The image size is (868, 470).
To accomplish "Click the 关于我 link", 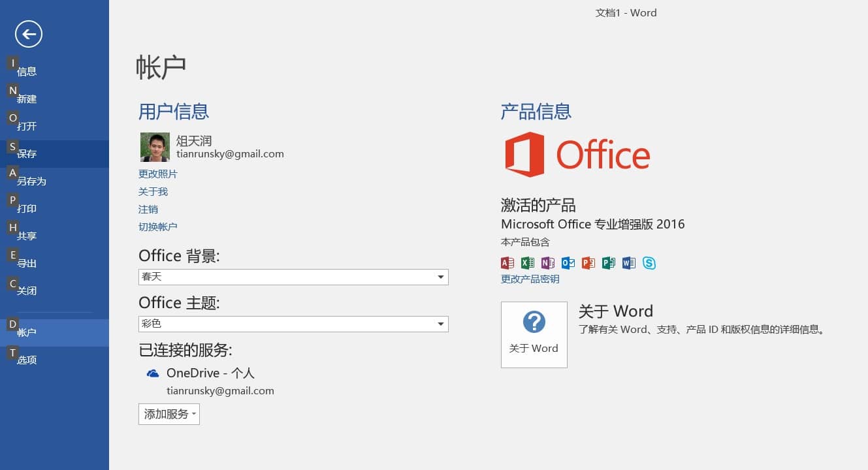I will pyautogui.click(x=153, y=191).
